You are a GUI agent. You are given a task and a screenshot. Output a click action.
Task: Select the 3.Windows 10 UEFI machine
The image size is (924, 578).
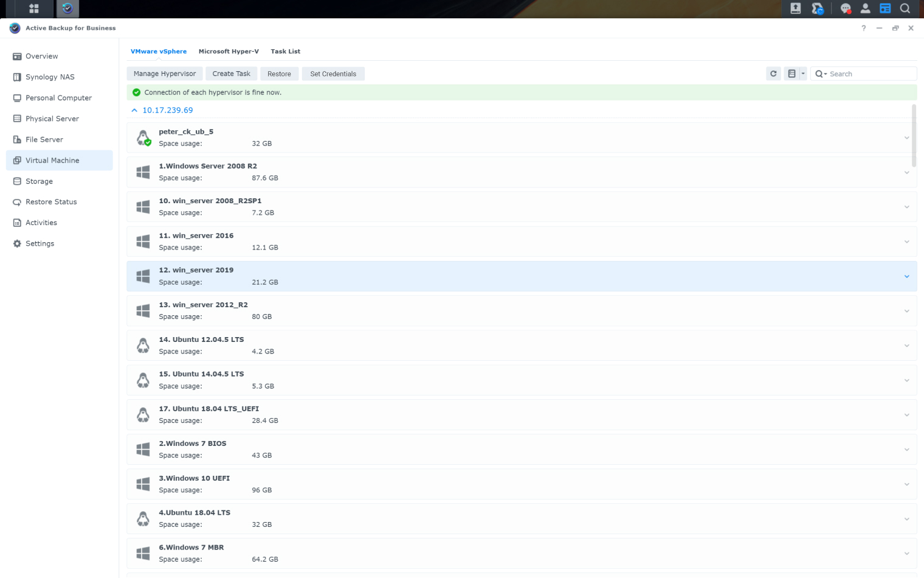pos(194,478)
